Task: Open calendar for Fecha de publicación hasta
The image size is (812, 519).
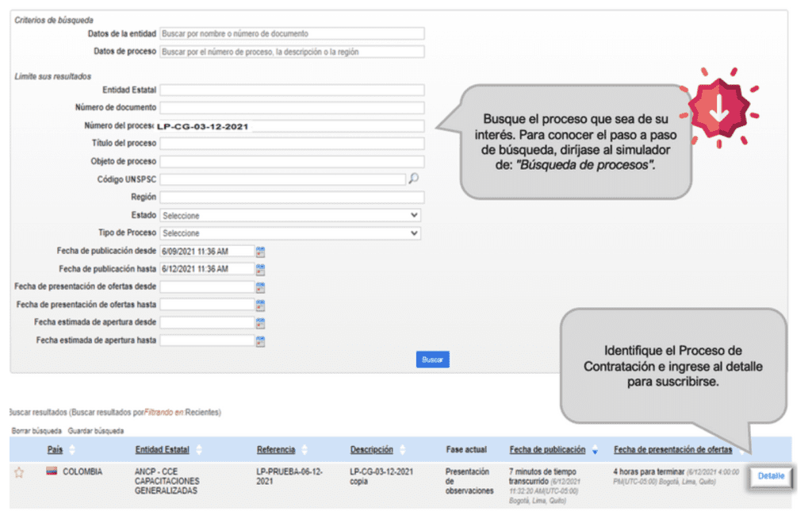Action: click(x=260, y=269)
